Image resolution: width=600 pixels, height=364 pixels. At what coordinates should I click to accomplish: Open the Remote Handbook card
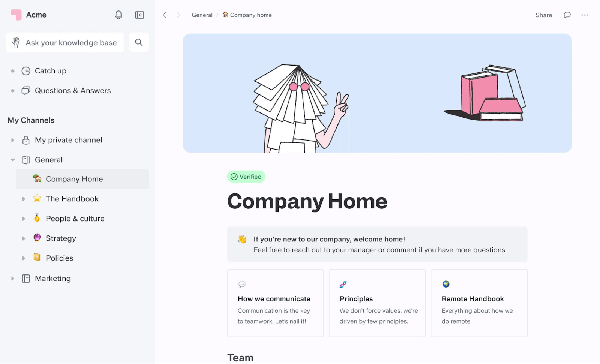point(479,303)
